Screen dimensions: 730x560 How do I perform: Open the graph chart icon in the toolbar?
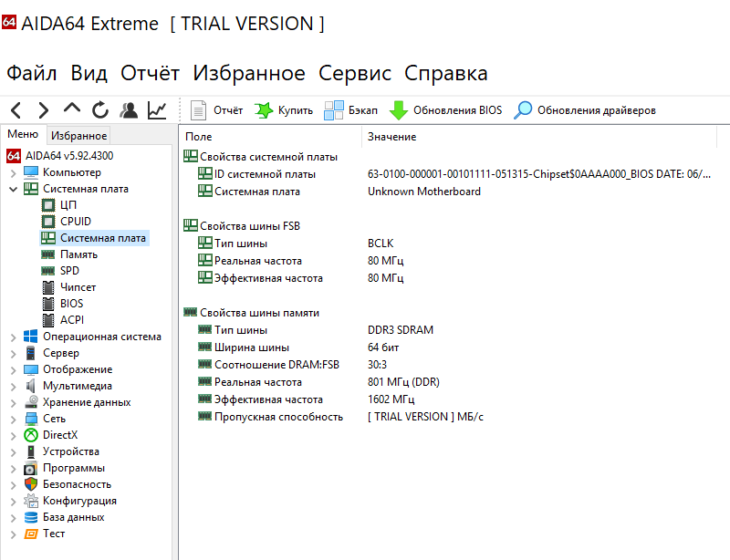tap(157, 110)
